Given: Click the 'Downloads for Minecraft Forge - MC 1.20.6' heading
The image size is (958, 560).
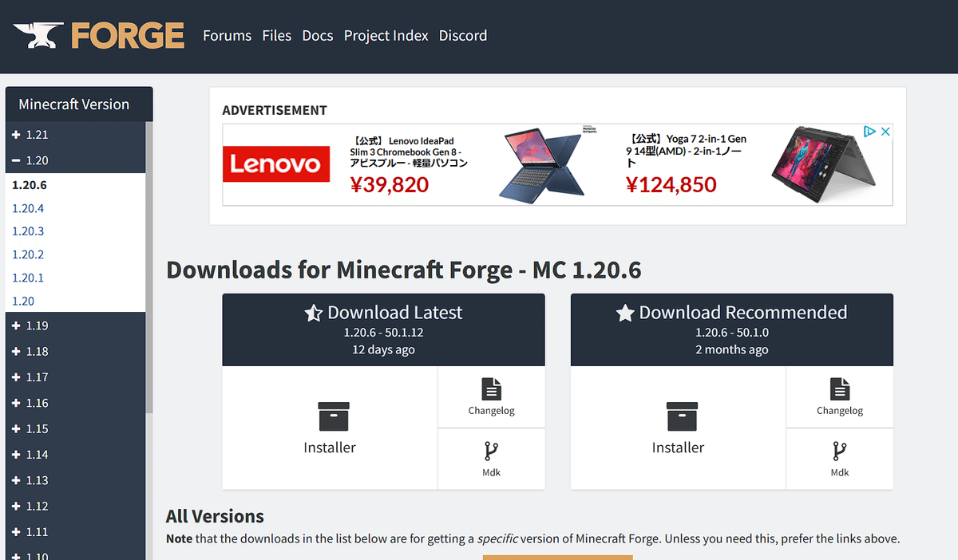Looking at the screenshot, I should 404,270.
